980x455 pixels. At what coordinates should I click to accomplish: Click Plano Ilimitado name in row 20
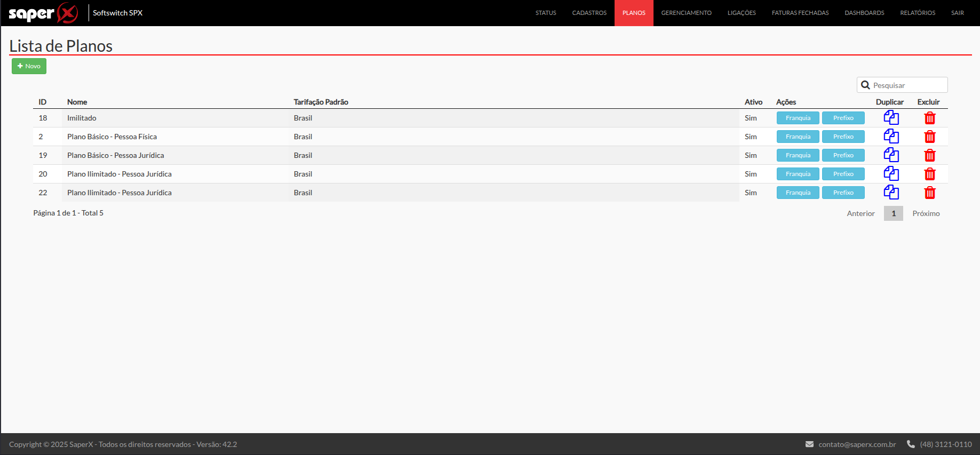tap(119, 174)
